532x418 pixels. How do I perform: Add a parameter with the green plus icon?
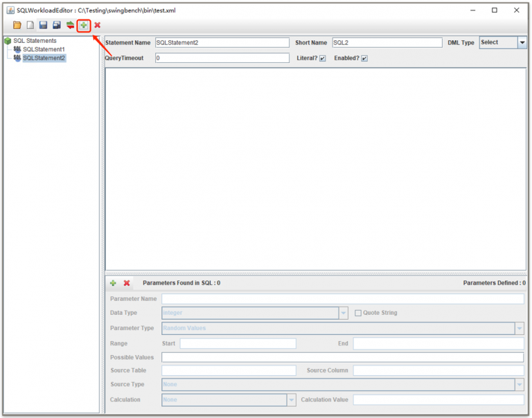coord(113,283)
